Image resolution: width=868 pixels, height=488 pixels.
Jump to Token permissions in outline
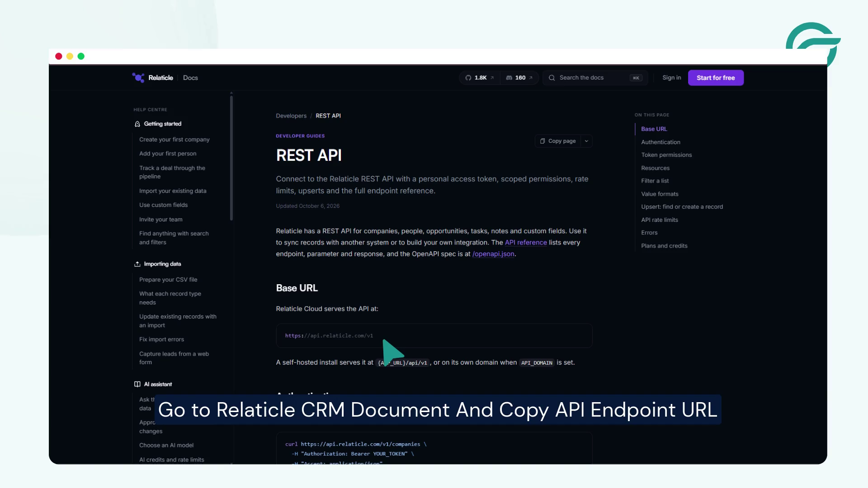[666, 155]
